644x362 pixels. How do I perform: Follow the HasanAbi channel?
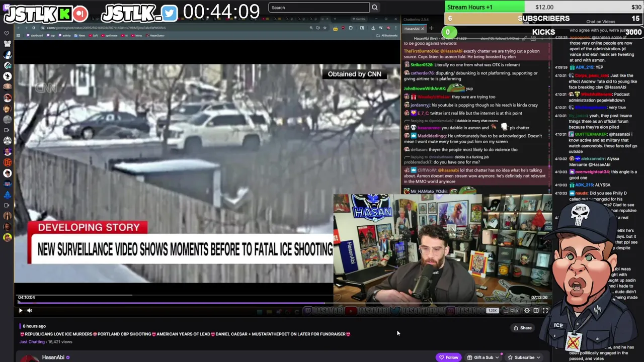point(448,357)
